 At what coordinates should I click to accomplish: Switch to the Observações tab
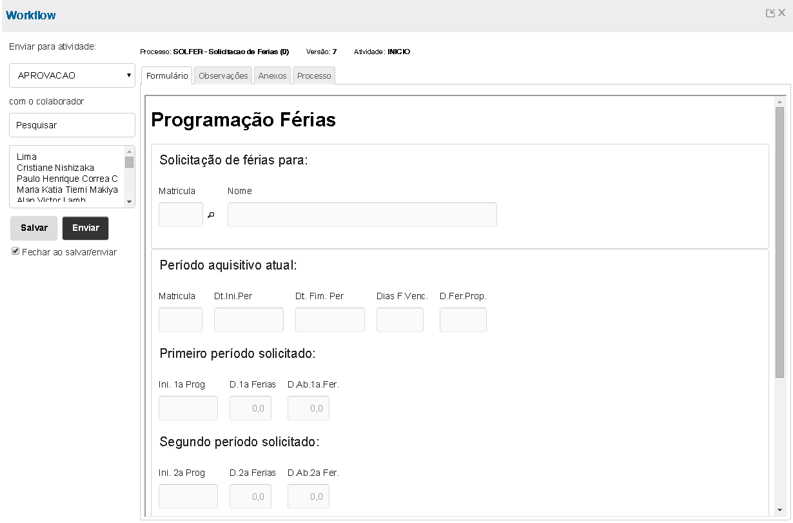(223, 75)
